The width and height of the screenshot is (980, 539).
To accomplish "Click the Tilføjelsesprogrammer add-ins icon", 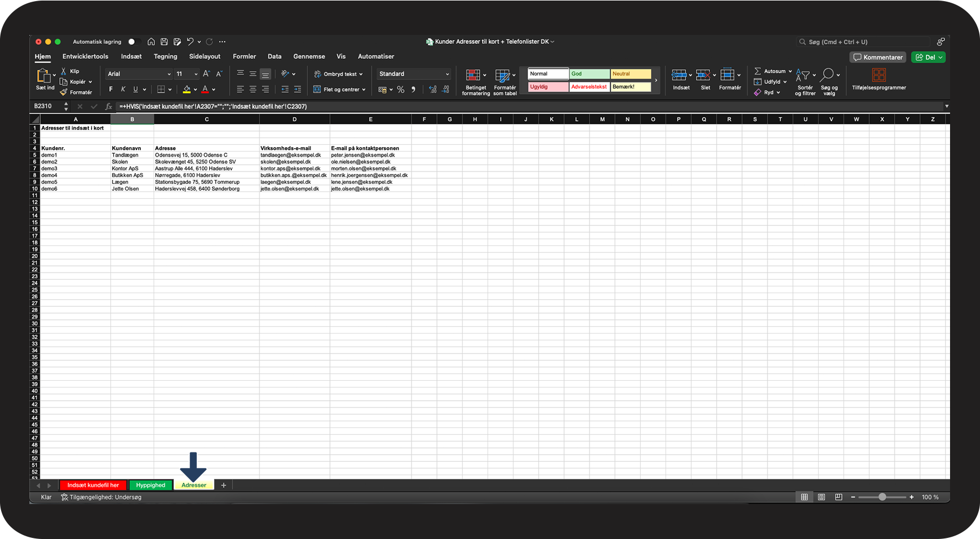I will 879,75.
